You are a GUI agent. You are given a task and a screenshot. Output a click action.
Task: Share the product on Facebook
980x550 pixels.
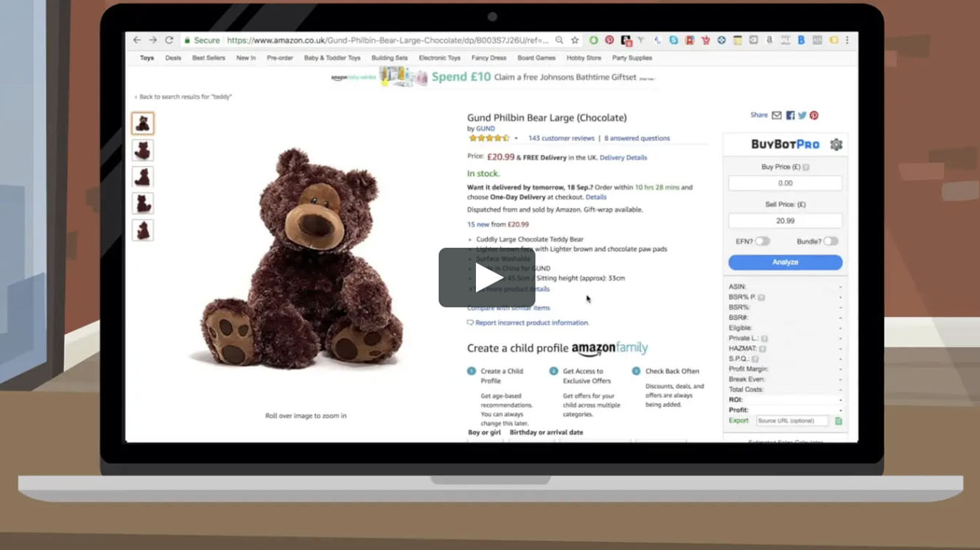[790, 116]
